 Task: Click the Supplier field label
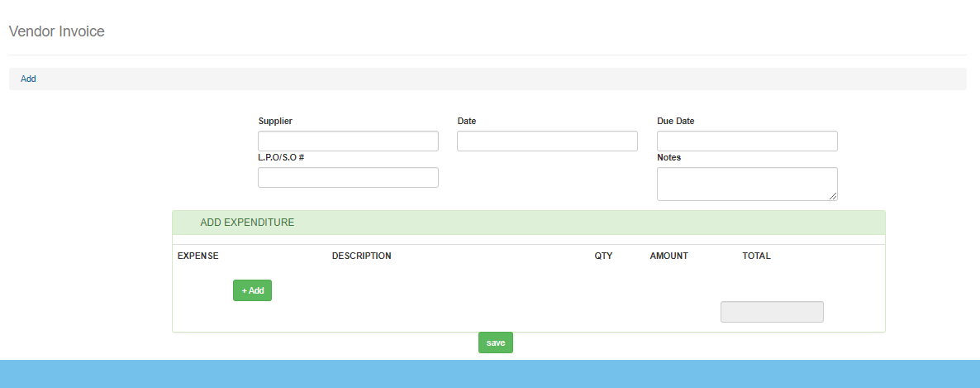tap(275, 121)
